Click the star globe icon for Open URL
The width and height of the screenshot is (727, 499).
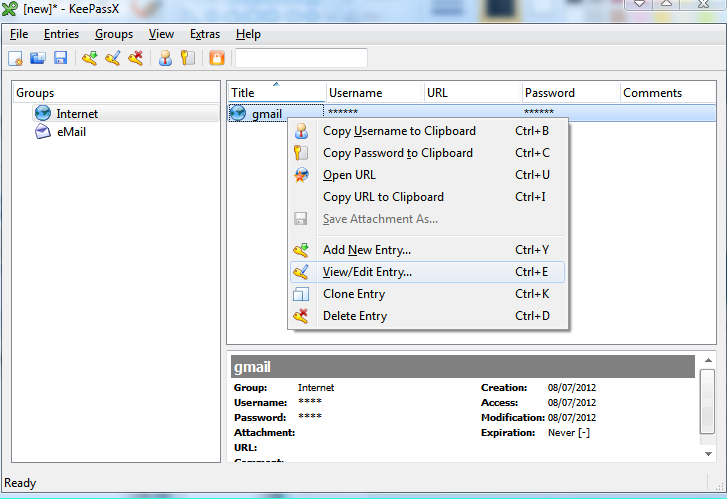301,175
